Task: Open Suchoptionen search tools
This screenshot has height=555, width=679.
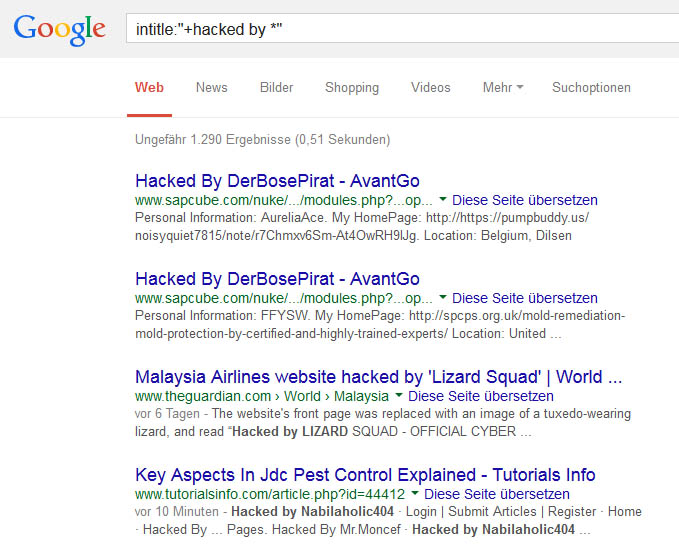Action: (x=591, y=88)
